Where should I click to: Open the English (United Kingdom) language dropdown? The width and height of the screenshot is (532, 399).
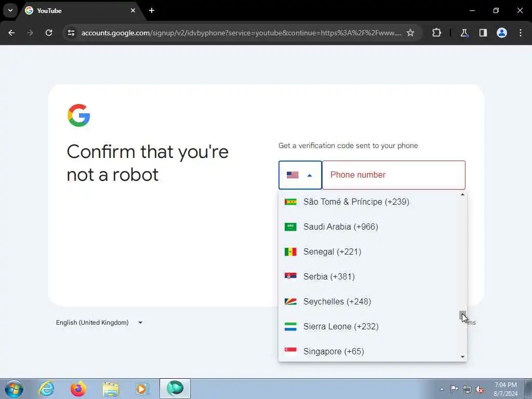coord(99,323)
